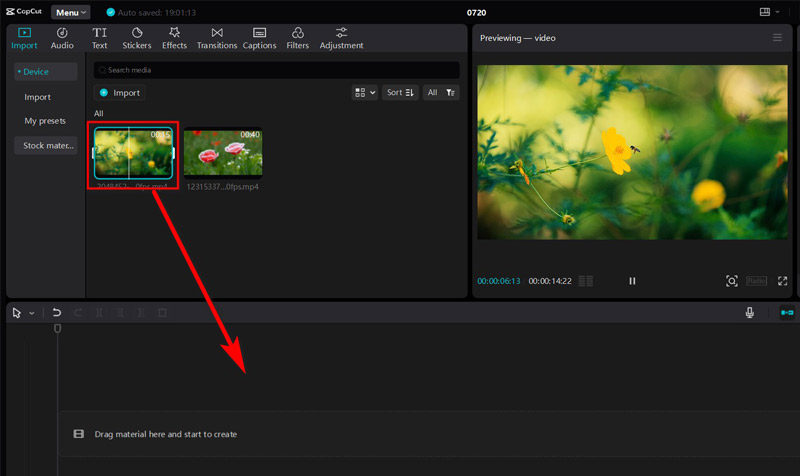800x476 pixels.
Task: Click the Drag material here track
Action: click(429, 434)
